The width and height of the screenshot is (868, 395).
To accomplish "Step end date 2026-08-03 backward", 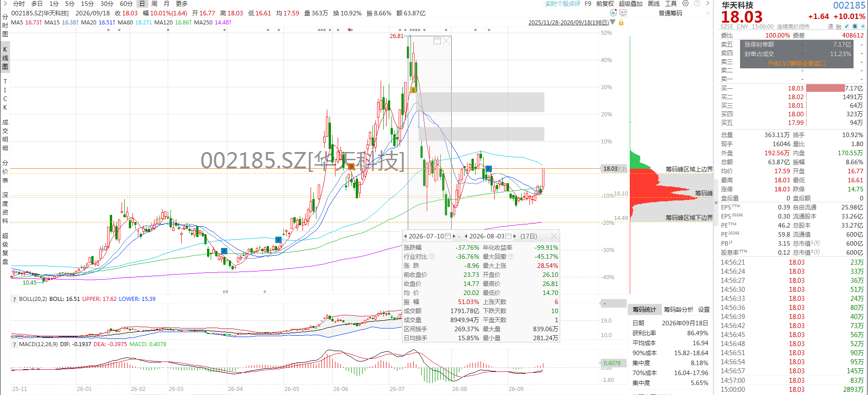I will pos(466,236).
